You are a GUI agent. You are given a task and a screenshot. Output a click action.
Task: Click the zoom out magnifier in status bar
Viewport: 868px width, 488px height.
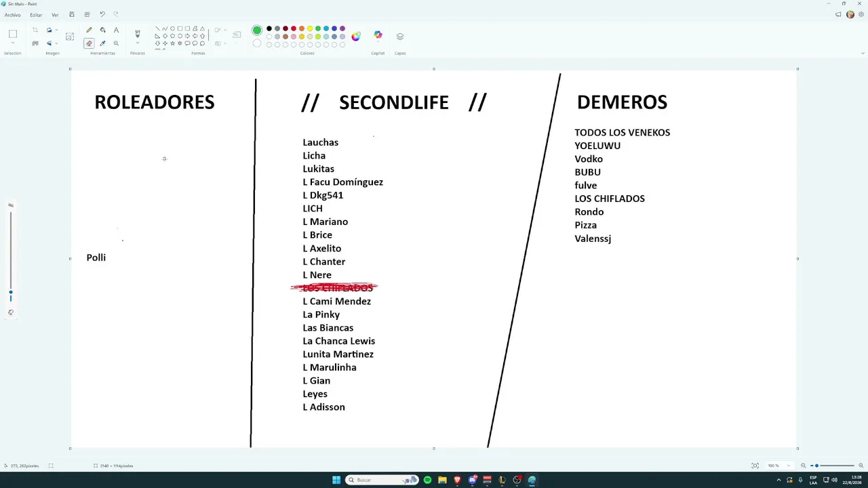point(804,466)
